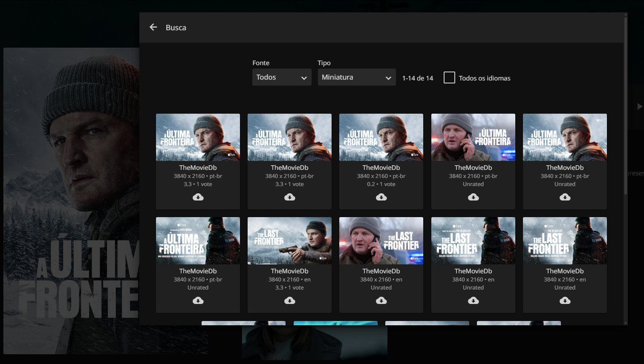Download the unrated pt-br phone call image

473,197
